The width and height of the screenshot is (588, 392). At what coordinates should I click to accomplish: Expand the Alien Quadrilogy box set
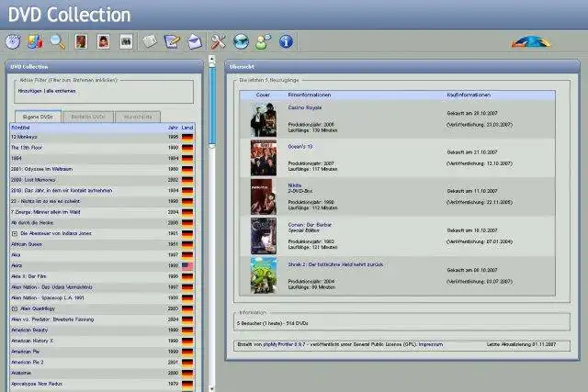(14, 309)
